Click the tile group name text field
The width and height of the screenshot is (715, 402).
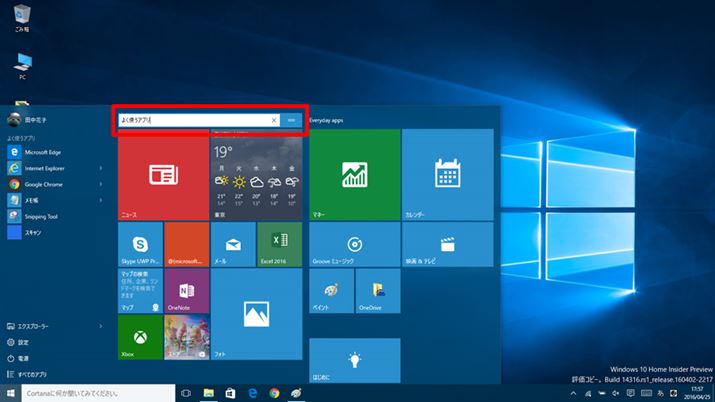(192, 120)
